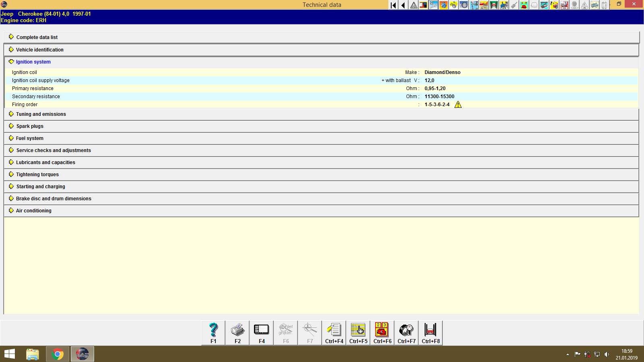644x362 pixels.
Task: Expand the Tuning and emissions section
Action: pos(40,114)
